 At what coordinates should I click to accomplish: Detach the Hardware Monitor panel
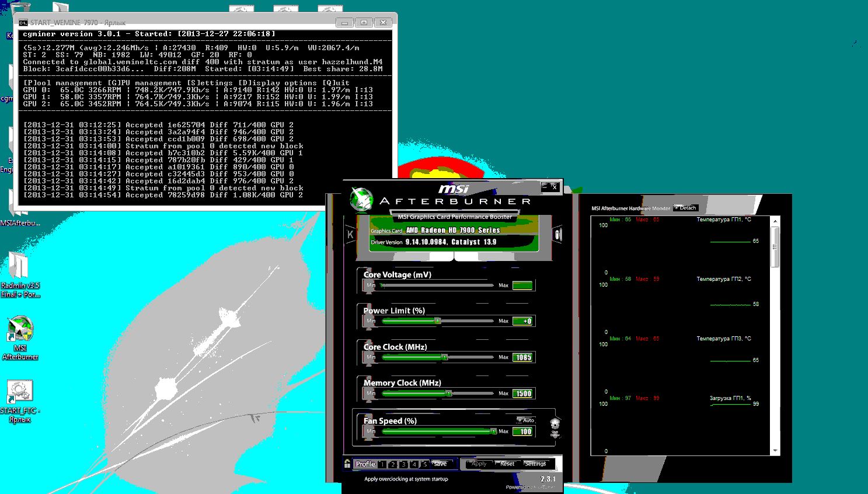click(x=686, y=208)
